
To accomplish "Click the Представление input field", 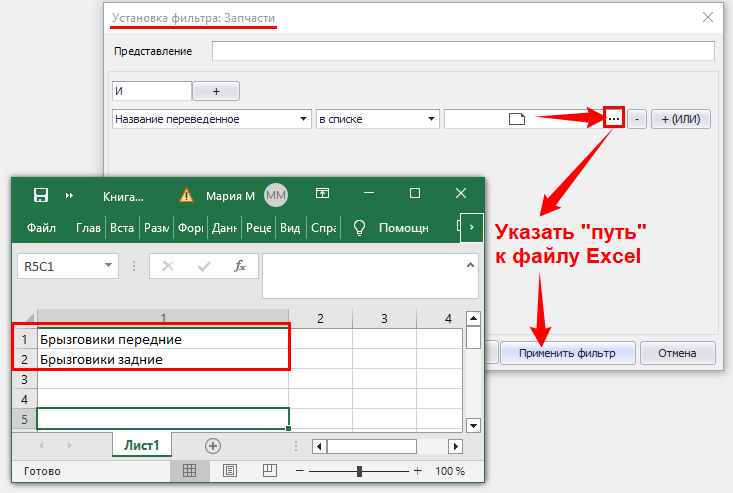I will point(463,51).
